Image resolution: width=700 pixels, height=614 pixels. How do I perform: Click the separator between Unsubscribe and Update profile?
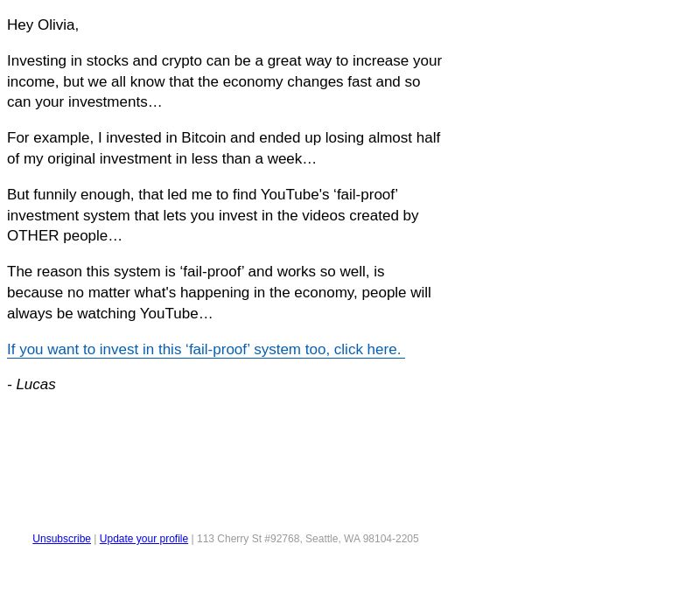click(95, 539)
